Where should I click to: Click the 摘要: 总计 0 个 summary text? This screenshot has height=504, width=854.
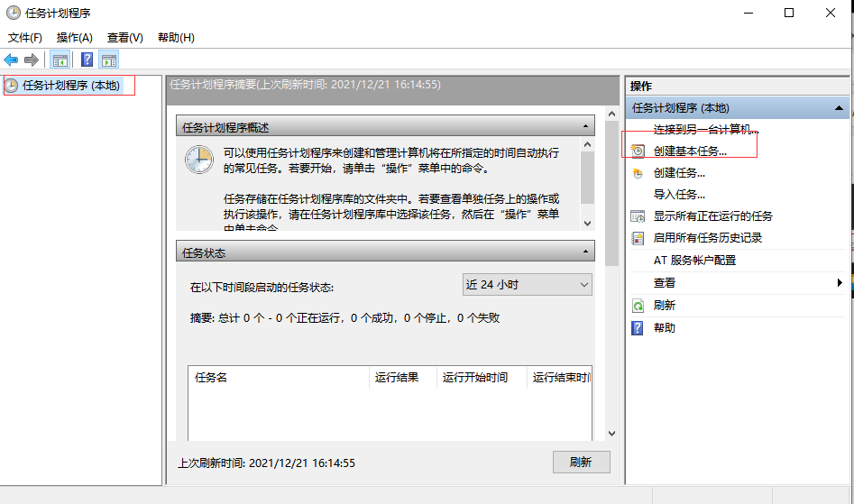tap(344, 318)
